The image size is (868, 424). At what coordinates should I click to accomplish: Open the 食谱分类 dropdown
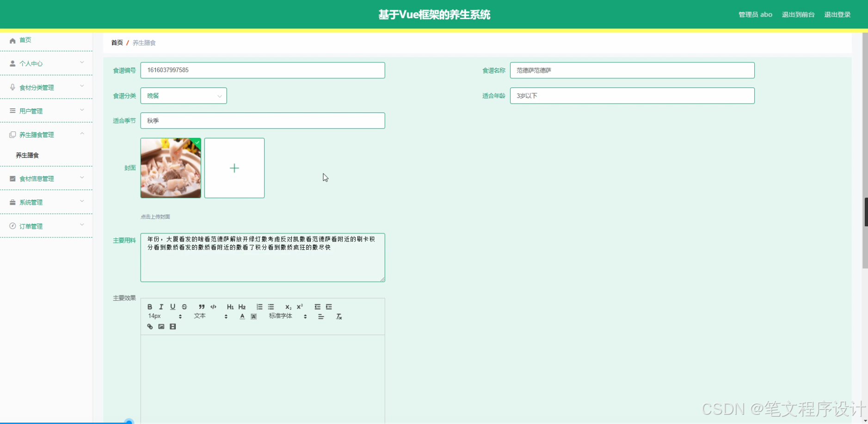(183, 96)
